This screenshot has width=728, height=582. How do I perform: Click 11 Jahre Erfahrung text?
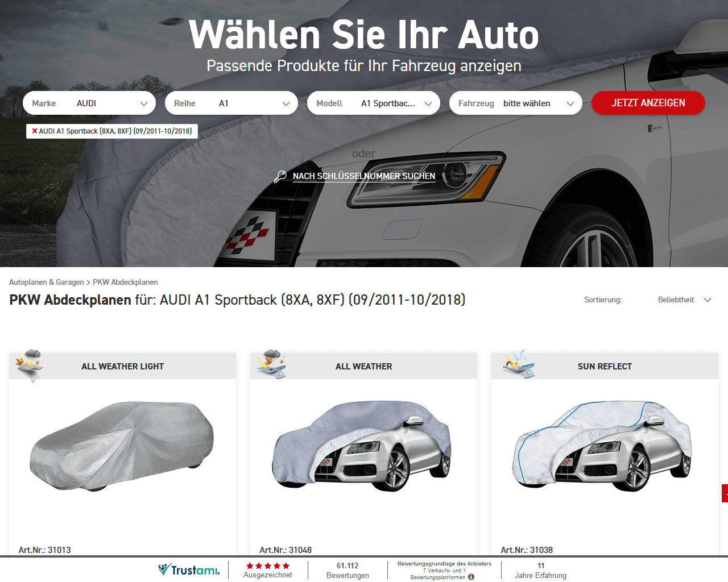point(541,571)
